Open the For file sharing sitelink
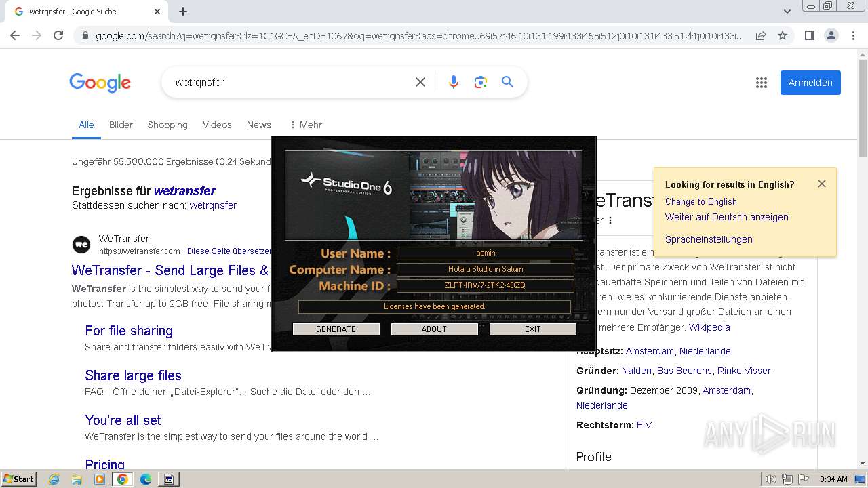868x488 pixels. point(129,331)
